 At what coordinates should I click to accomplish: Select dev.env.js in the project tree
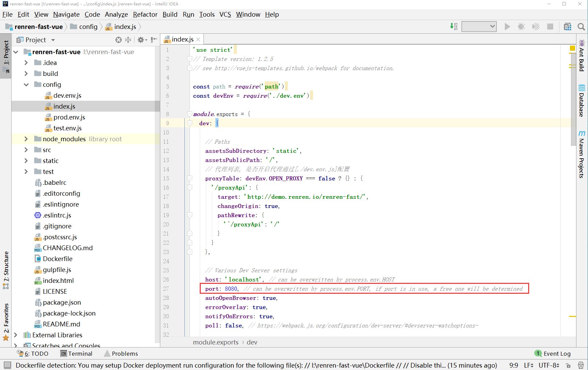[x=67, y=95]
